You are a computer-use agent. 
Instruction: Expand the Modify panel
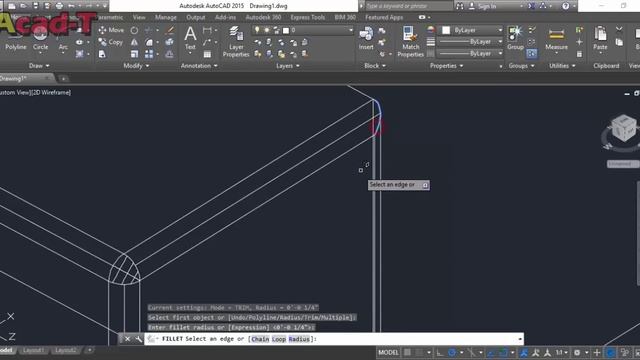pos(136,66)
